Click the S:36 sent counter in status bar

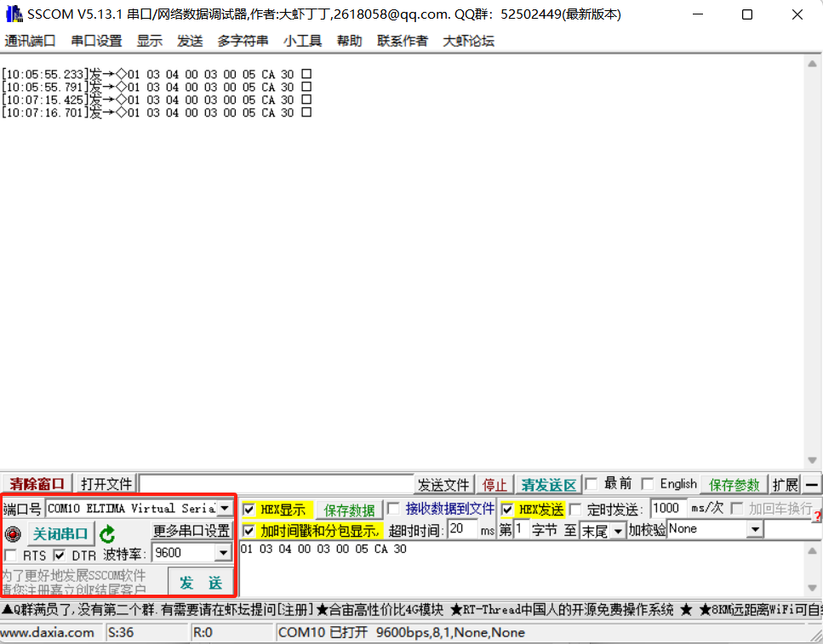(121, 632)
